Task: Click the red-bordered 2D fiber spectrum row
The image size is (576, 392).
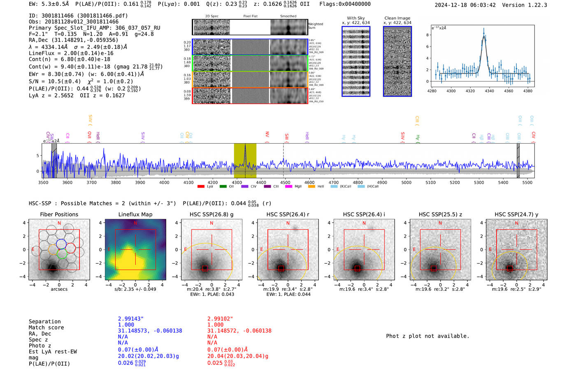Action: (250, 95)
